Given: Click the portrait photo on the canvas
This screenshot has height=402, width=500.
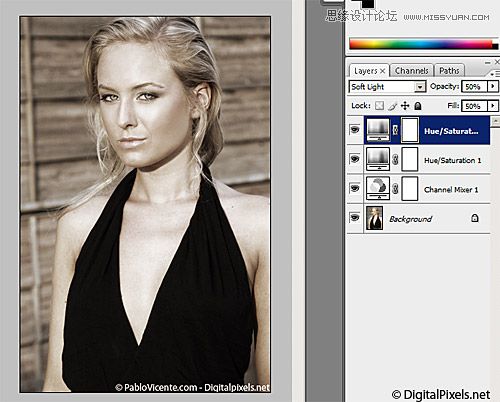Looking at the screenshot, I should [x=145, y=204].
